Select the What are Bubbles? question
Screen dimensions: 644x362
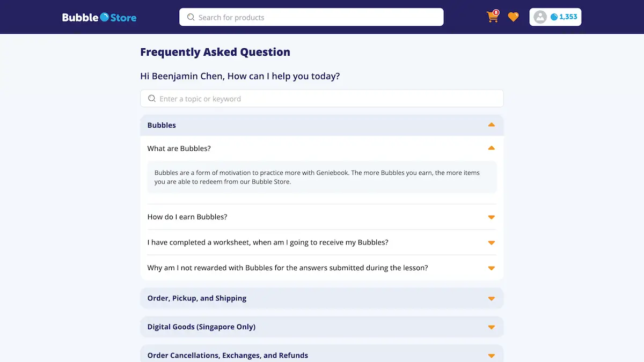tap(179, 149)
